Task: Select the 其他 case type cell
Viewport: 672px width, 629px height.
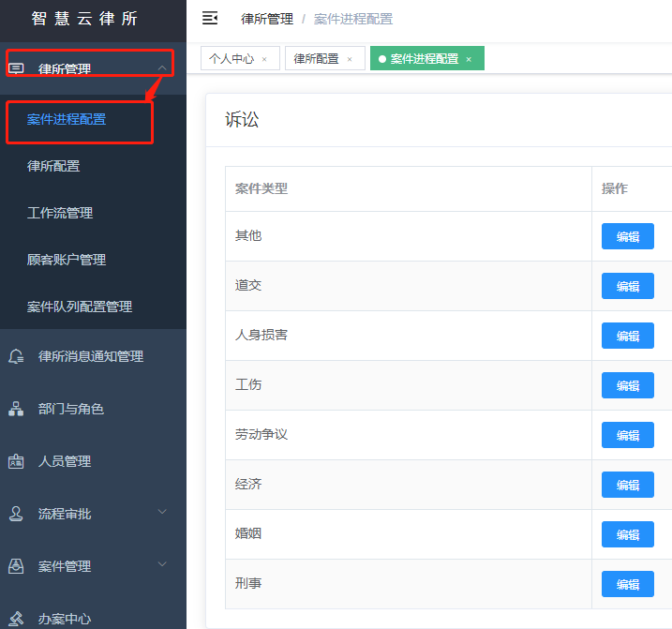Action: (409, 236)
